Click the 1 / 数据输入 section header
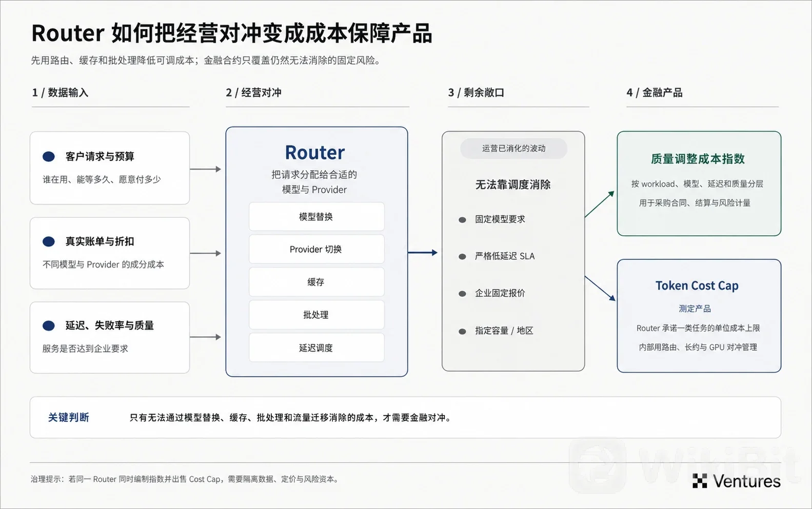This screenshot has height=509, width=812. pyautogui.click(x=60, y=93)
